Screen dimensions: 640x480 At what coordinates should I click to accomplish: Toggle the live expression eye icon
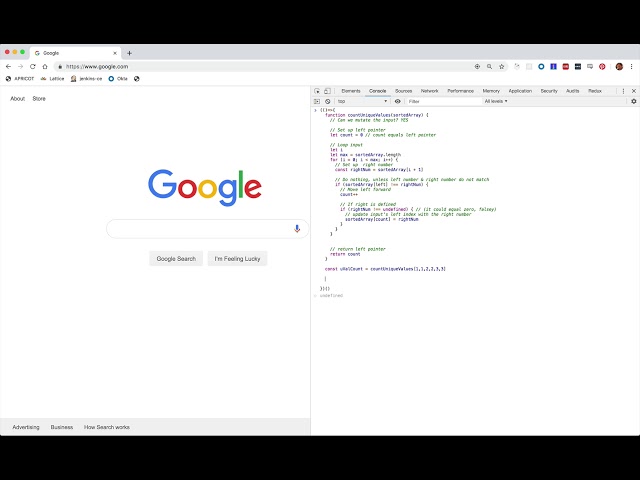click(398, 101)
